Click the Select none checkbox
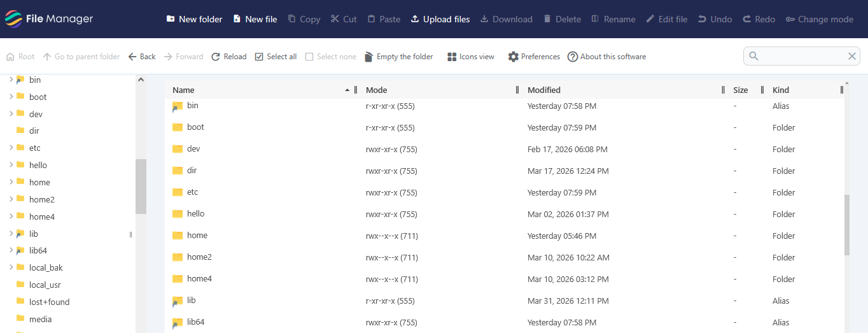868x333 pixels. coord(309,57)
